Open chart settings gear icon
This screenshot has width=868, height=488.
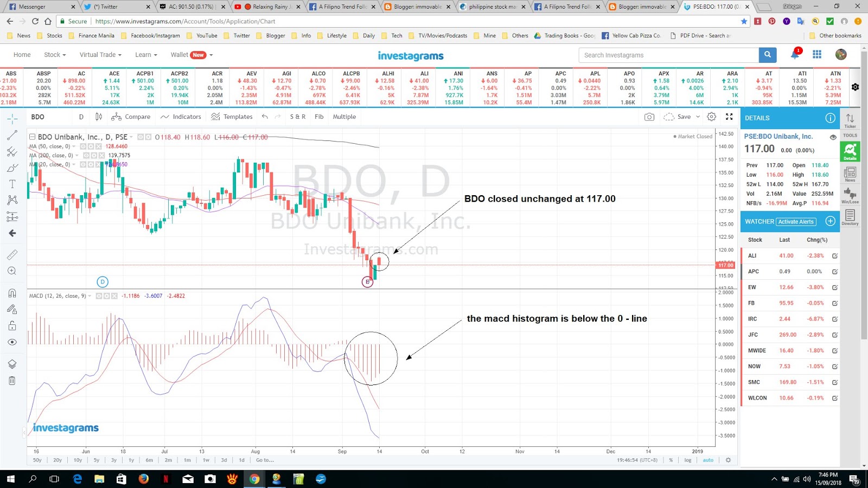click(712, 117)
